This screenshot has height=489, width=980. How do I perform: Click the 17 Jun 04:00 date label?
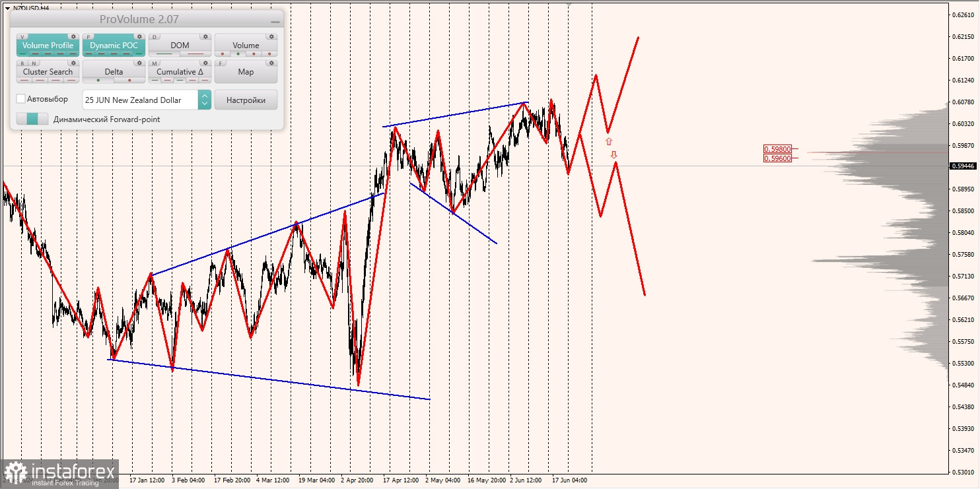pos(570,480)
